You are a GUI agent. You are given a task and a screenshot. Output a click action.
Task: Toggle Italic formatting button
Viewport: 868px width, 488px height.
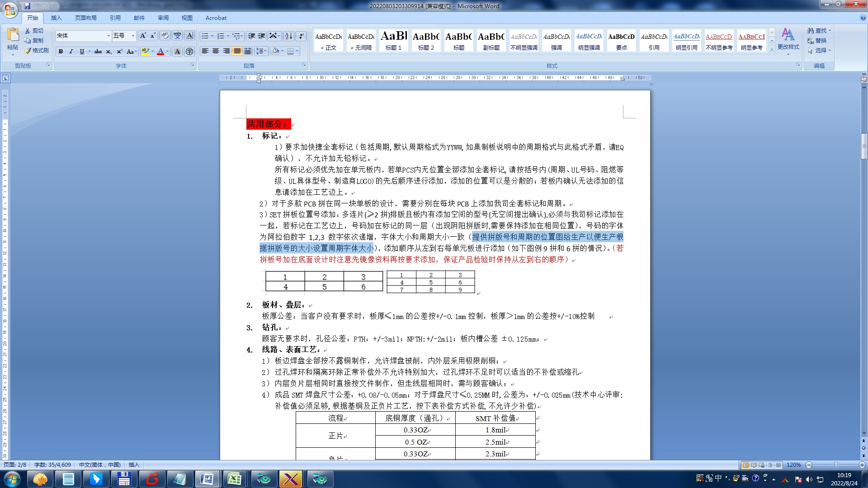[x=71, y=52]
